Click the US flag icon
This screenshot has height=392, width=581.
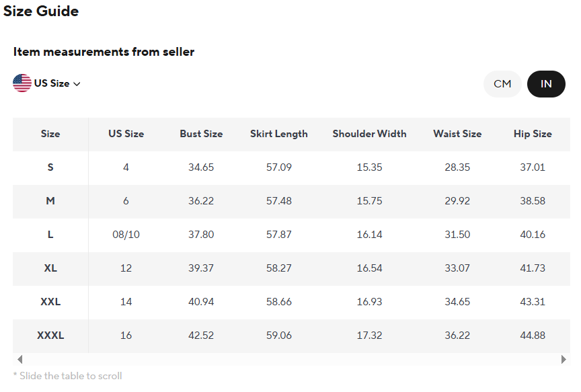[x=22, y=83]
